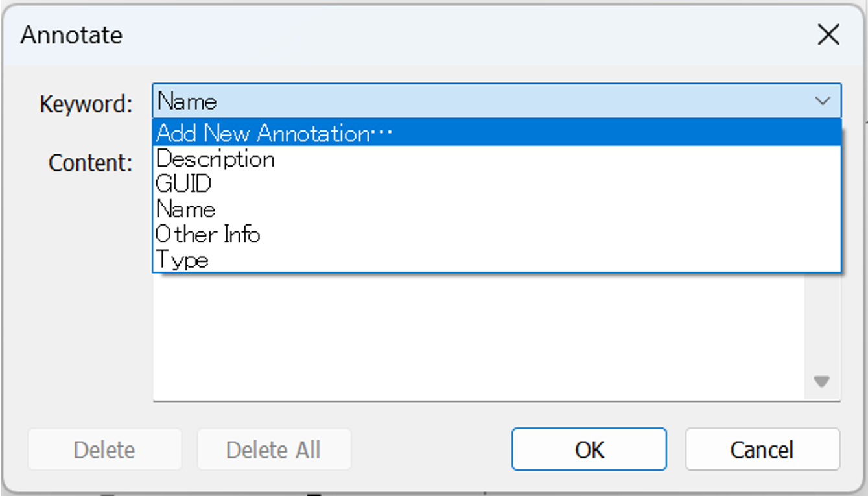
Task: Click the Annotate title text
Action: tap(71, 35)
